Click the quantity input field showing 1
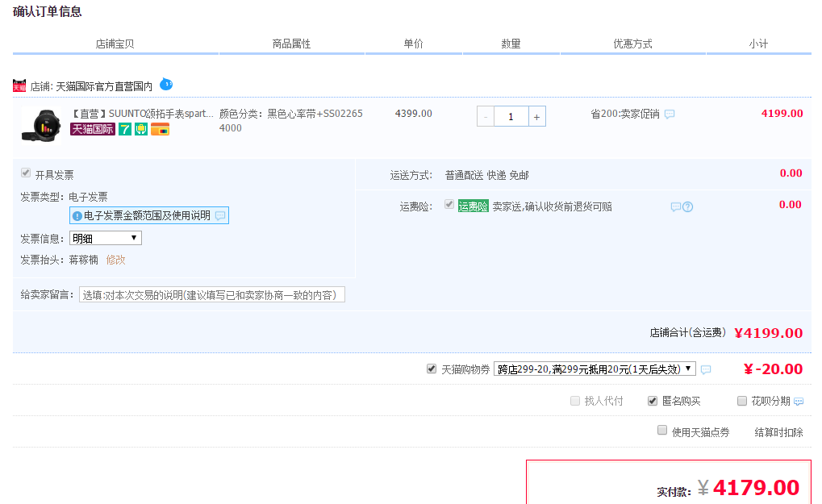 point(511,116)
